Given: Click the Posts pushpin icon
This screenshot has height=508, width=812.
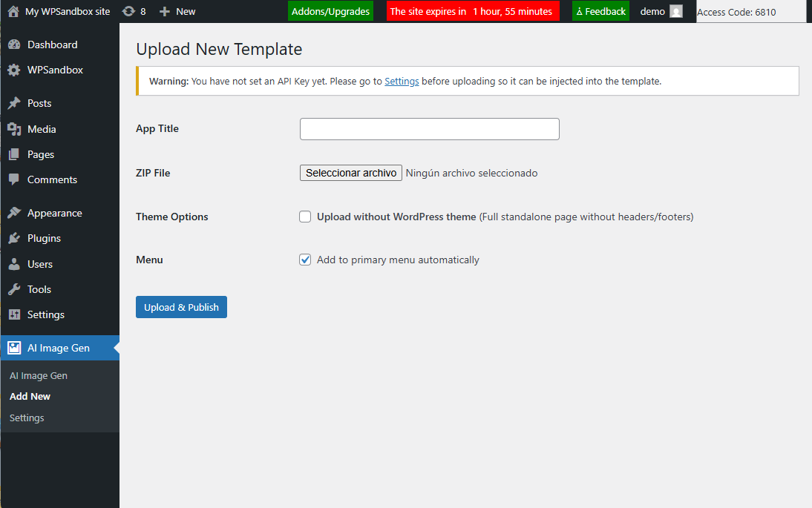Looking at the screenshot, I should point(14,103).
